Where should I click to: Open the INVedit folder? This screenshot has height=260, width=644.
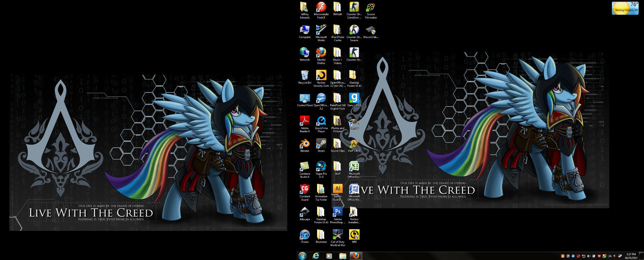(337, 9)
